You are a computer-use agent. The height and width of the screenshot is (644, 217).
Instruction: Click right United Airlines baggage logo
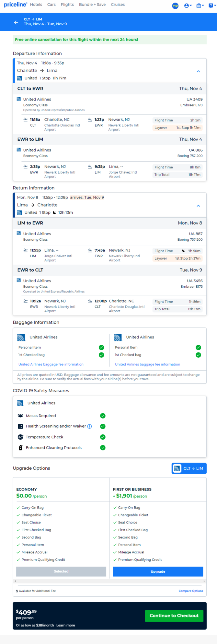coord(118,337)
